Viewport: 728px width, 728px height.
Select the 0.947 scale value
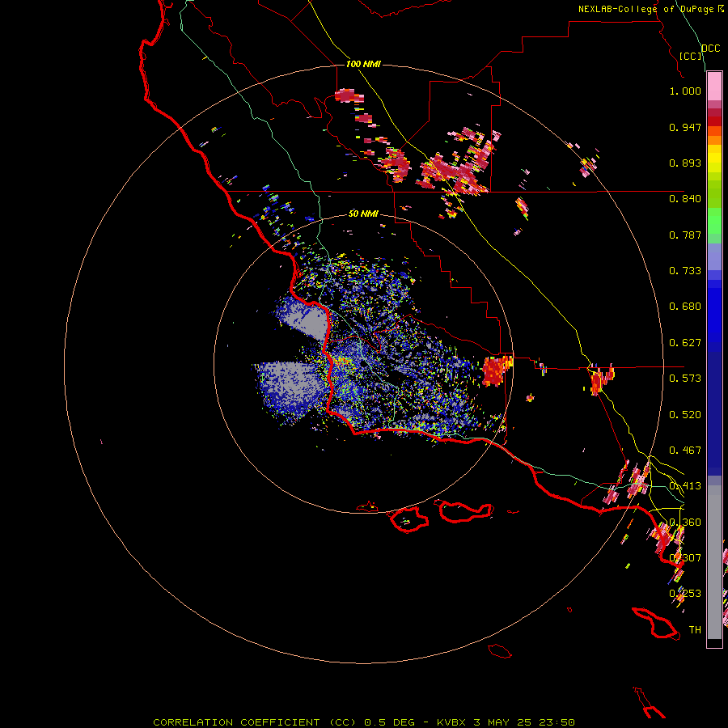(x=685, y=127)
